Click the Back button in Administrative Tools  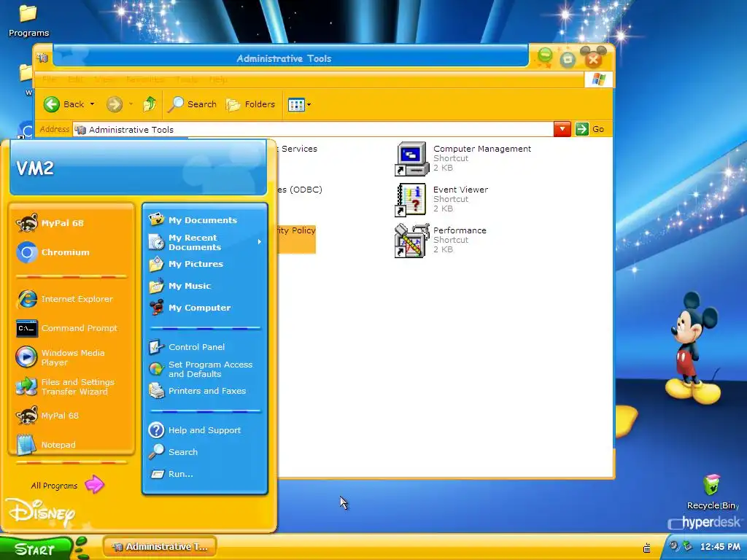(x=64, y=104)
